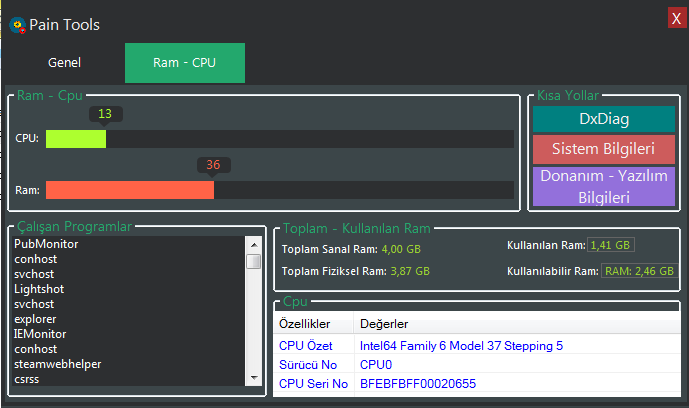Select the CPU Özet row

tap(477, 346)
